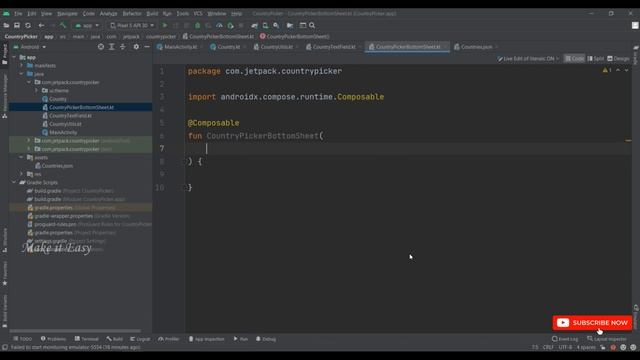The width and height of the screenshot is (640, 360).
Task: Open the app run configuration dropdown
Action: (x=87, y=25)
